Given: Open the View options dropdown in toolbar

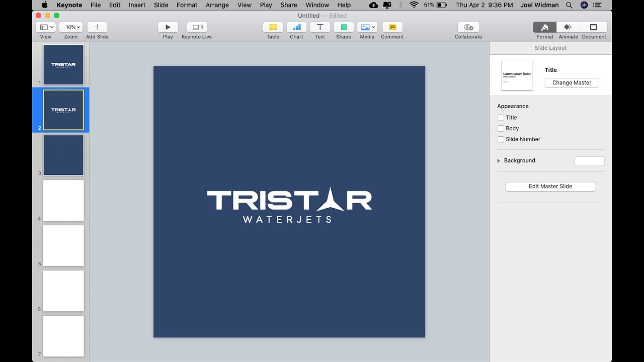Looking at the screenshot, I should coord(46,27).
